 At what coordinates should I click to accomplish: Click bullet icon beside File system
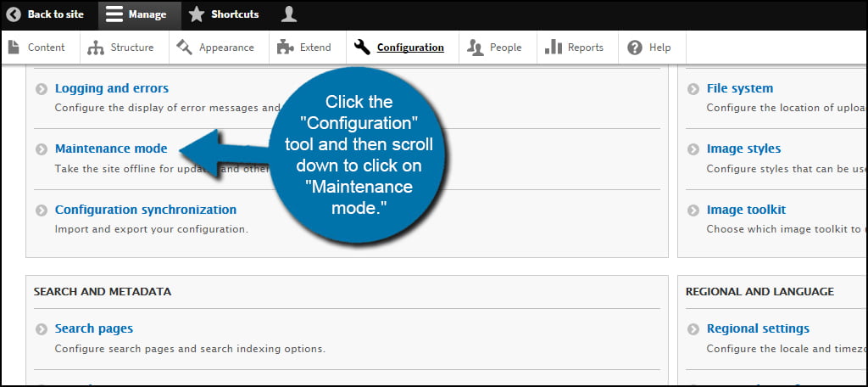click(x=693, y=89)
